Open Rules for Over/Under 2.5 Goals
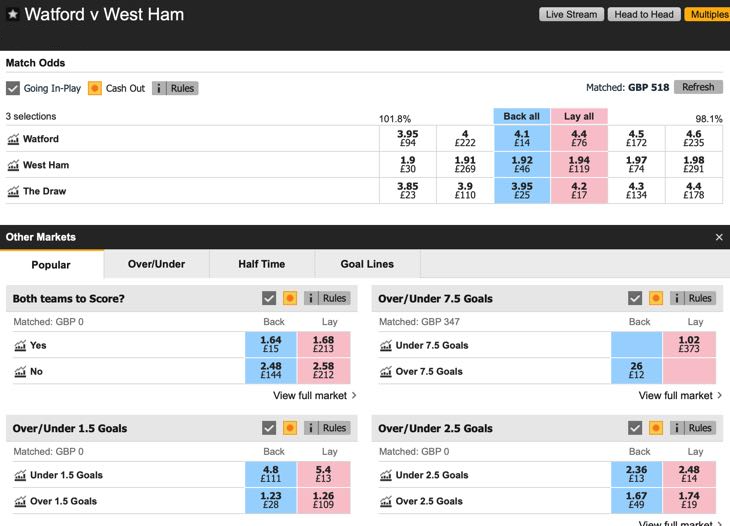Image resolution: width=730 pixels, height=526 pixels. [693, 428]
